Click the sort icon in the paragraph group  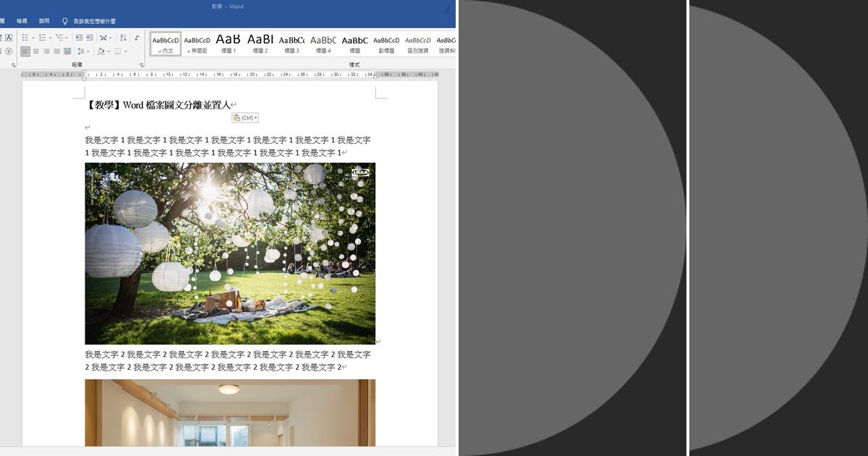(x=122, y=38)
